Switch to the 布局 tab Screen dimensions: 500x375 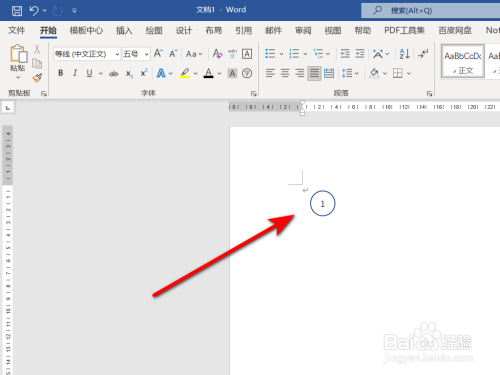coord(214,31)
